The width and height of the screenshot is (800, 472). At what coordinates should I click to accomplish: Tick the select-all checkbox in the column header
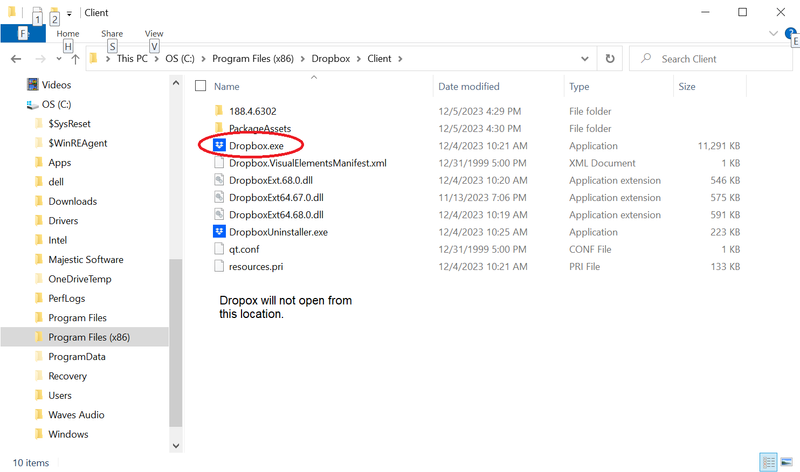tap(201, 87)
